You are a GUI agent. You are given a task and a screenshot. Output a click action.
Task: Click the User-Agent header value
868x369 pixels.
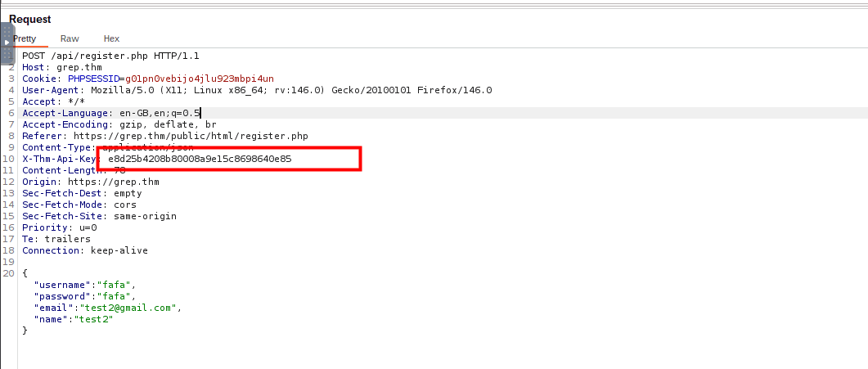(x=291, y=90)
